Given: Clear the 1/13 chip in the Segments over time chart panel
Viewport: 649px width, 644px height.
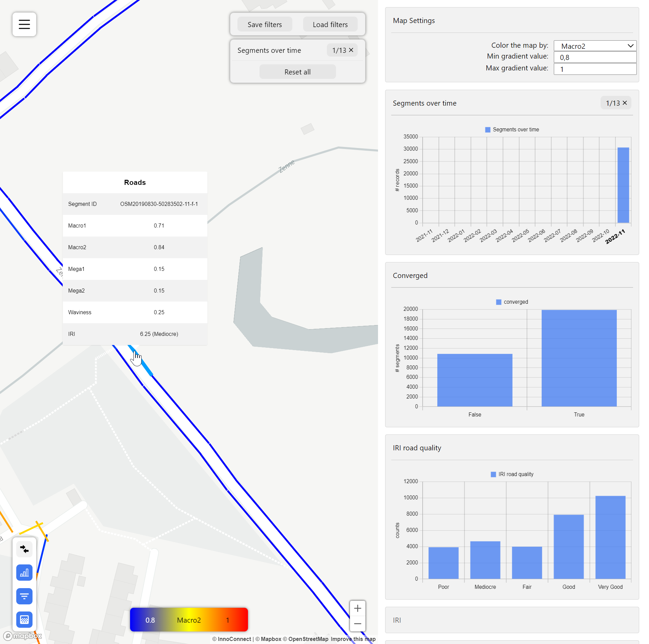Looking at the screenshot, I should coord(625,103).
